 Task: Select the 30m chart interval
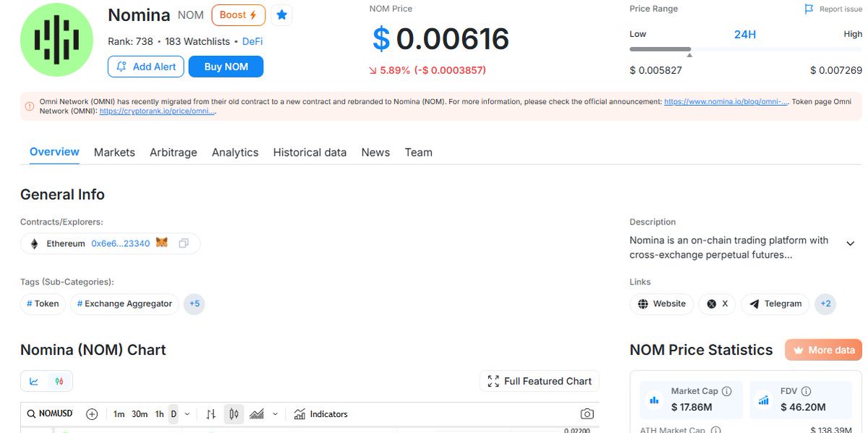140,414
